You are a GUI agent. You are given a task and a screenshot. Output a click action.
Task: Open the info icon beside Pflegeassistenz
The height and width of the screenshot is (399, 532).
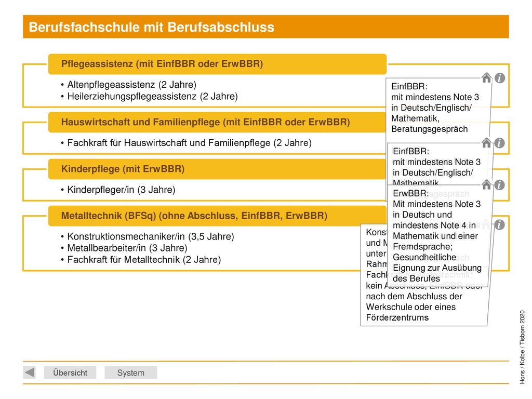(499, 78)
